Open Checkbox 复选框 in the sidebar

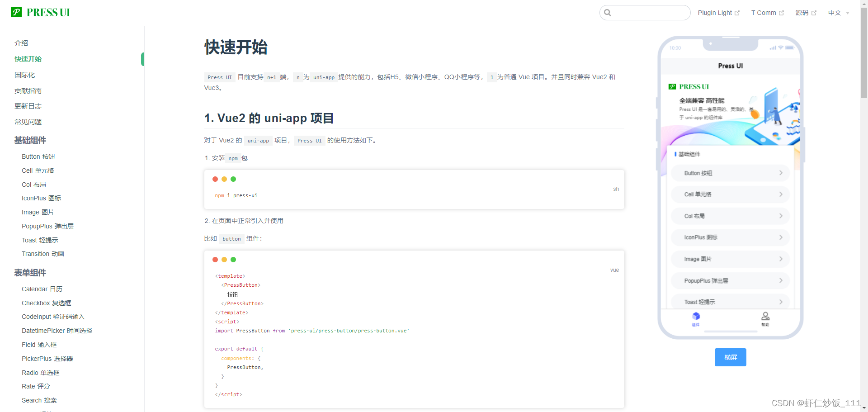tap(47, 303)
